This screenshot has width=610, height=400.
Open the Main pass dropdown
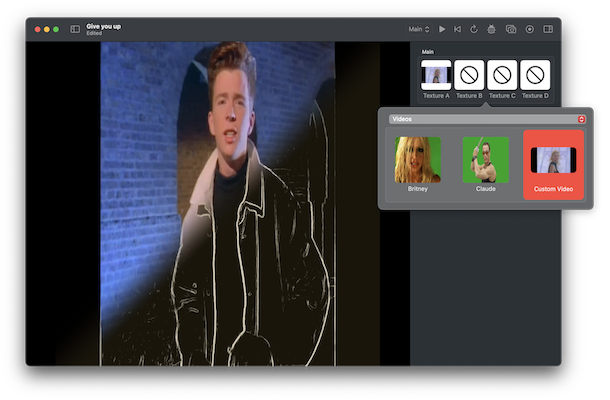[419, 29]
